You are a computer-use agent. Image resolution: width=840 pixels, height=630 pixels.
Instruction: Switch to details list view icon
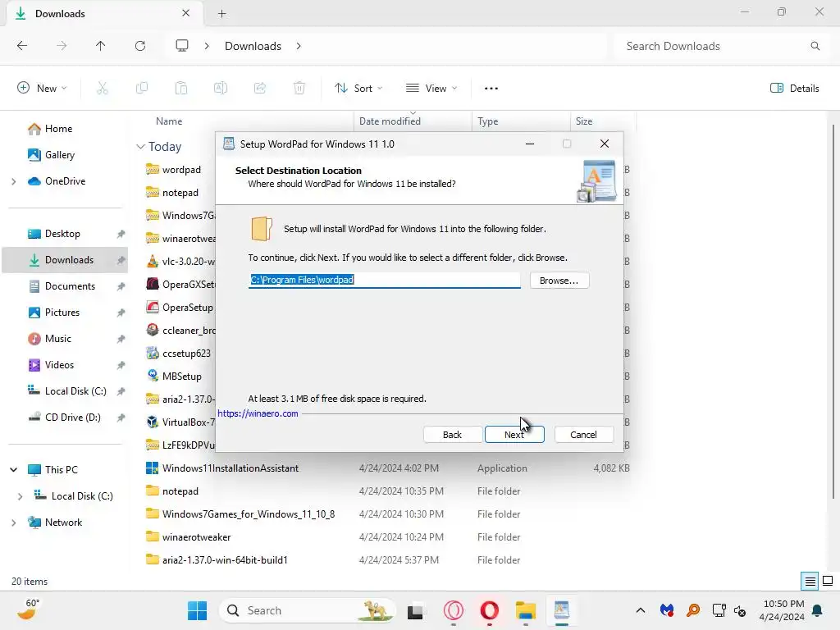point(810,582)
